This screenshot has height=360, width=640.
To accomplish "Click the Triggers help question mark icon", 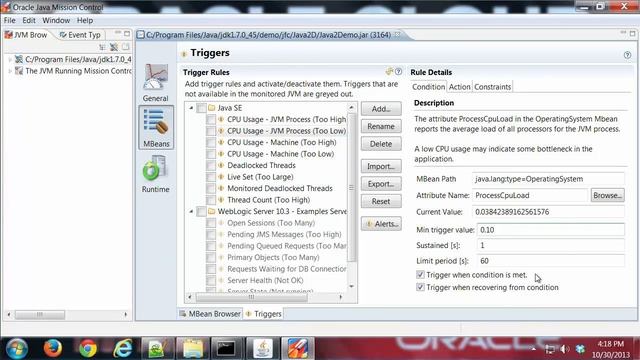I will coord(627,55).
